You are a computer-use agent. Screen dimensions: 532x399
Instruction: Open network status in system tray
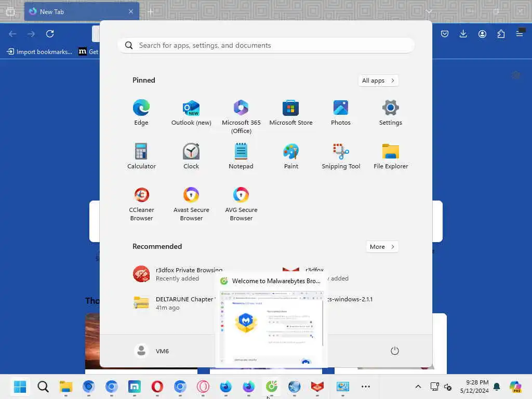click(x=434, y=387)
